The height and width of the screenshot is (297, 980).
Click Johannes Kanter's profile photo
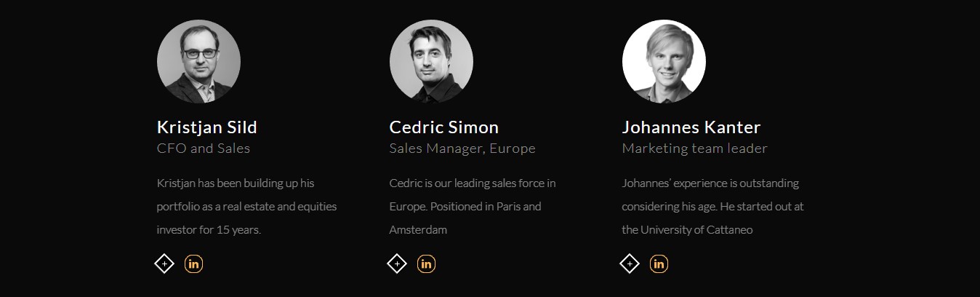pos(664,61)
